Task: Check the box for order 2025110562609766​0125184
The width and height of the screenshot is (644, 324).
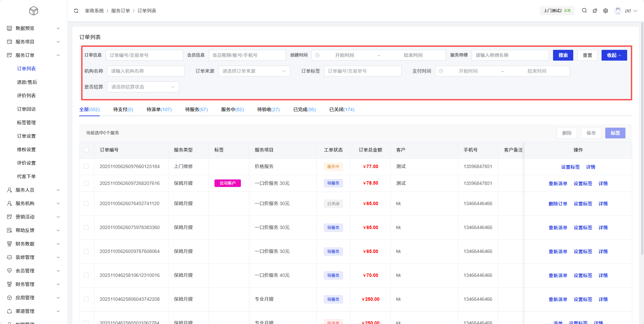Action: (86, 166)
